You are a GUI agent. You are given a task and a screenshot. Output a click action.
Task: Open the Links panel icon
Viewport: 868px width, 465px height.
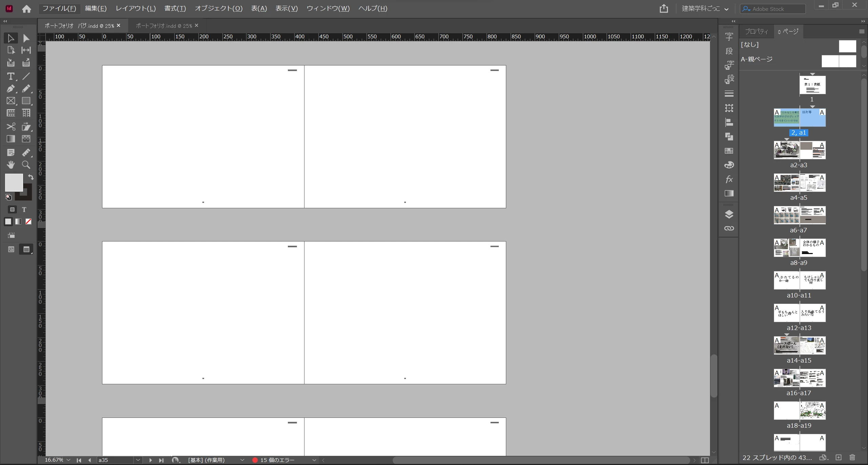click(x=729, y=229)
